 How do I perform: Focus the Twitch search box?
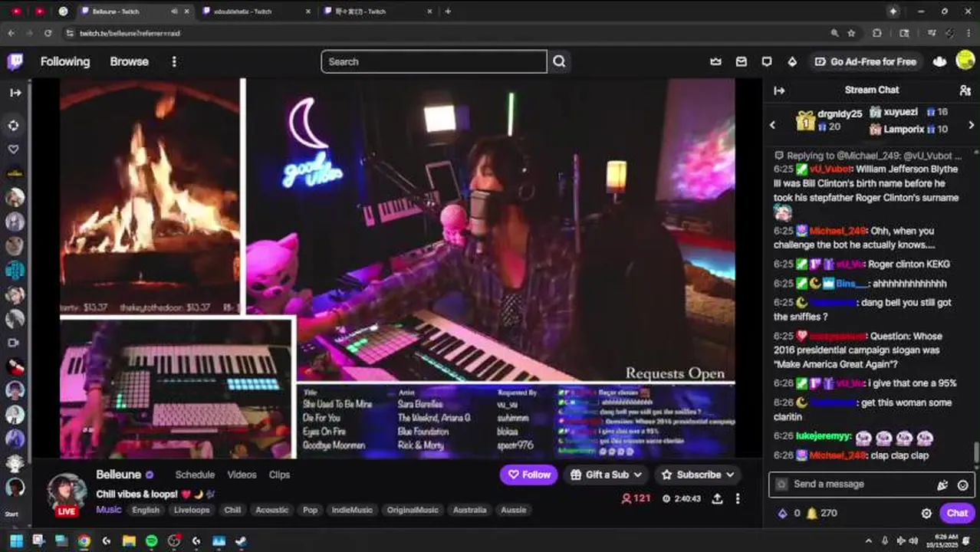(434, 61)
